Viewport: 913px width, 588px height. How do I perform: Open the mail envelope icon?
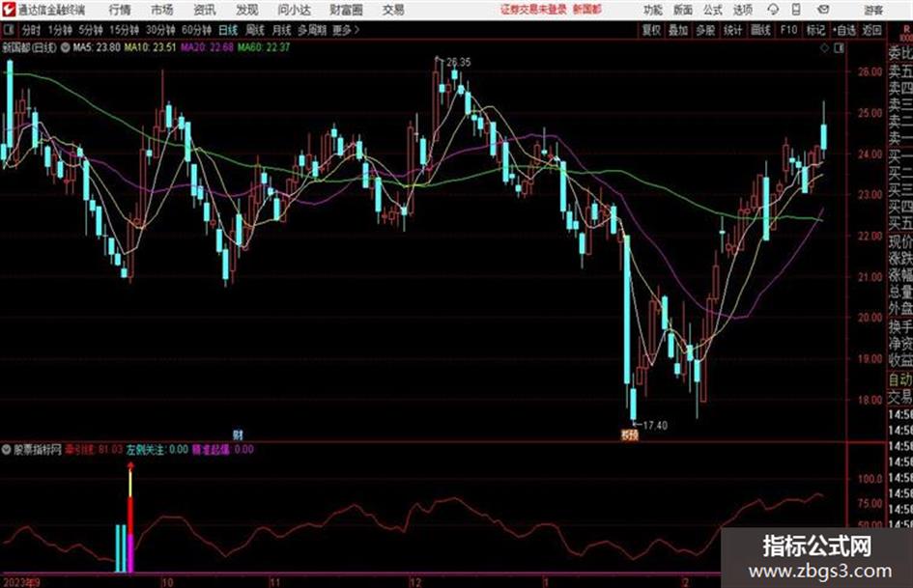[823, 10]
